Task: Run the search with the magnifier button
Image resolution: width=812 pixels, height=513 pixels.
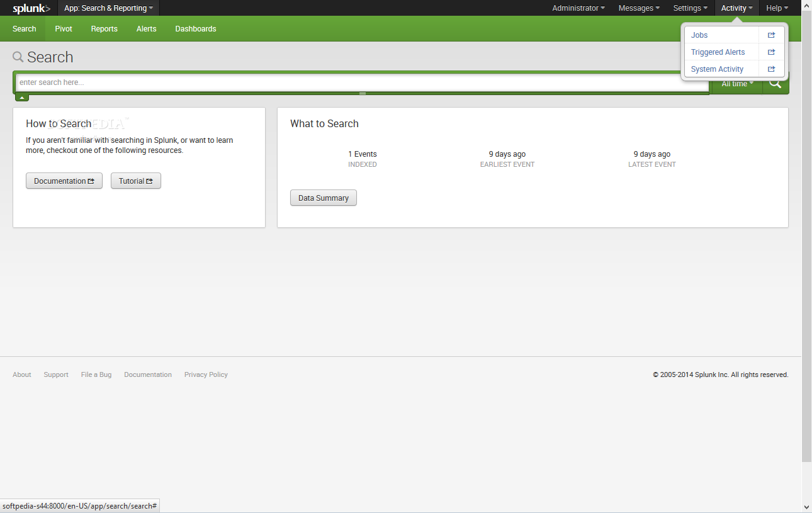Action: pos(775,83)
